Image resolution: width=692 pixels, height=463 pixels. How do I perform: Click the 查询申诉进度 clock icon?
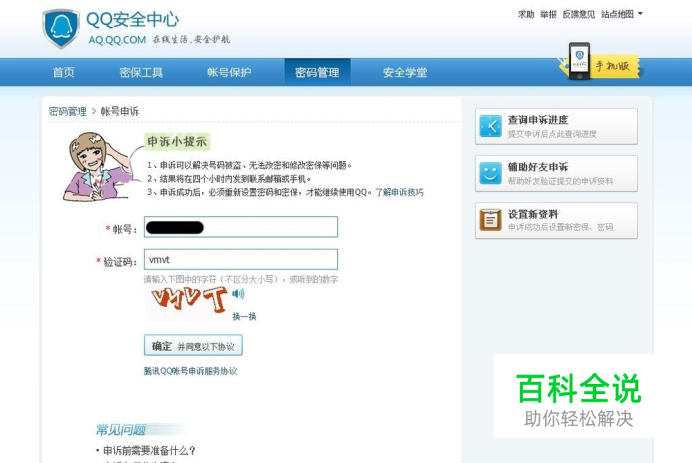click(x=490, y=126)
